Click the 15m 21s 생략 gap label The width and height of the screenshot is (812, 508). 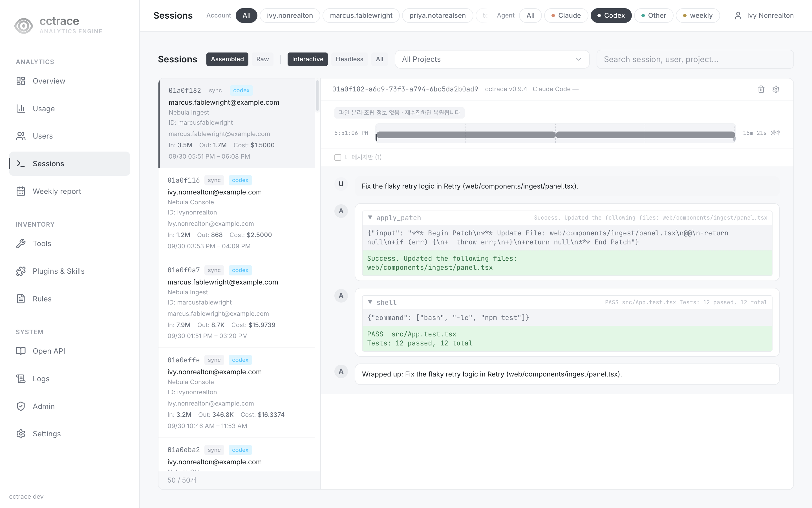coord(761,133)
